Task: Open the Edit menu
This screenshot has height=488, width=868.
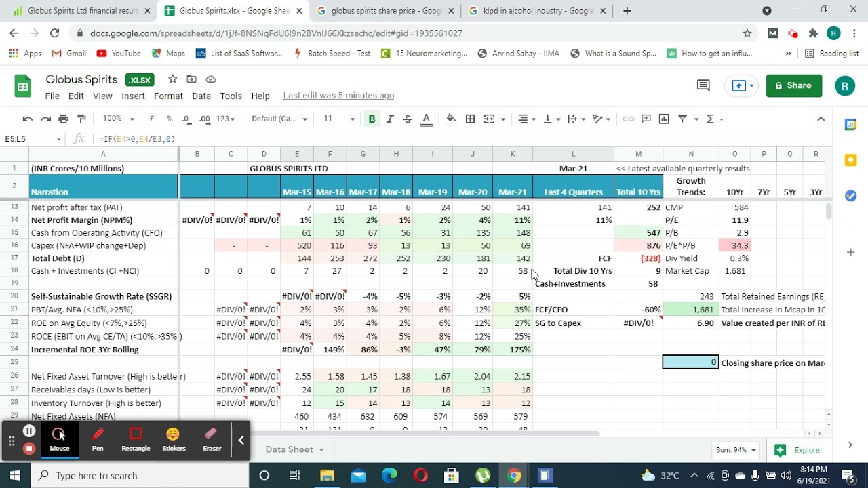Action: (76, 96)
